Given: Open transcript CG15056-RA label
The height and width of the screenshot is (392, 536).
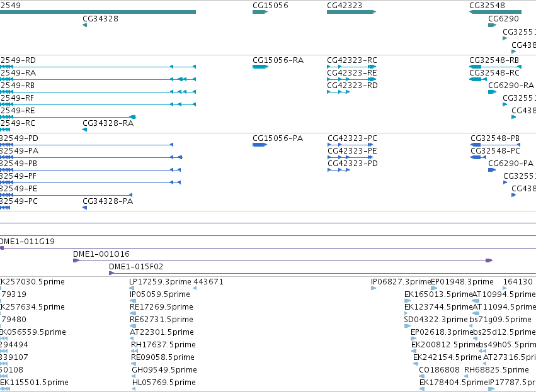Looking at the screenshot, I should click(278, 60).
